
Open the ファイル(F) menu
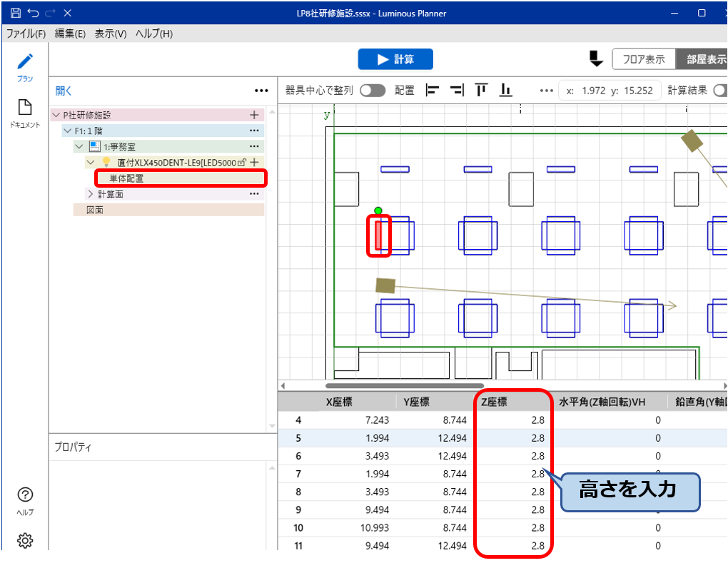click(26, 34)
